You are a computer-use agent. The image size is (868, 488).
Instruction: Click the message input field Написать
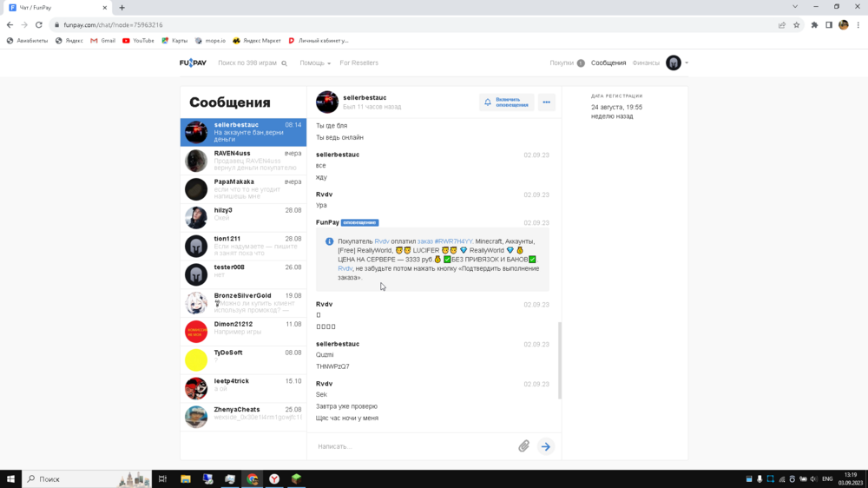click(415, 446)
